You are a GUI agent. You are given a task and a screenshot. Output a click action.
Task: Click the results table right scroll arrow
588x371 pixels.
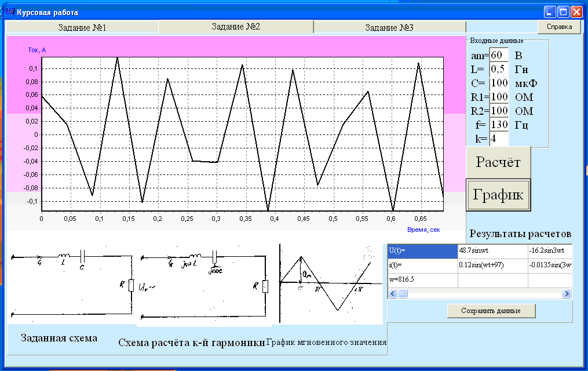tap(567, 294)
